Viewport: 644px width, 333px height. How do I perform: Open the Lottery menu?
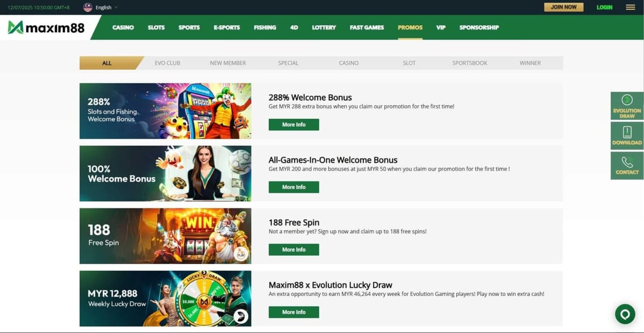click(324, 27)
